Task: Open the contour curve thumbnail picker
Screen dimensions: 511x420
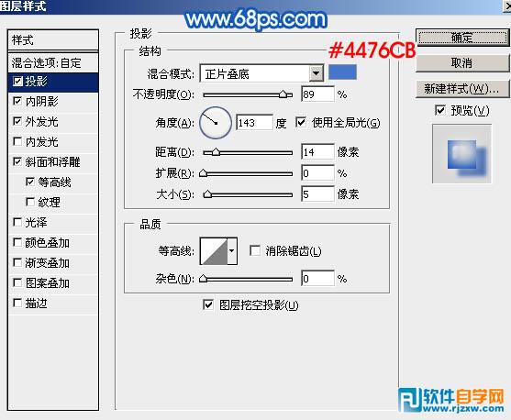Action: point(214,251)
